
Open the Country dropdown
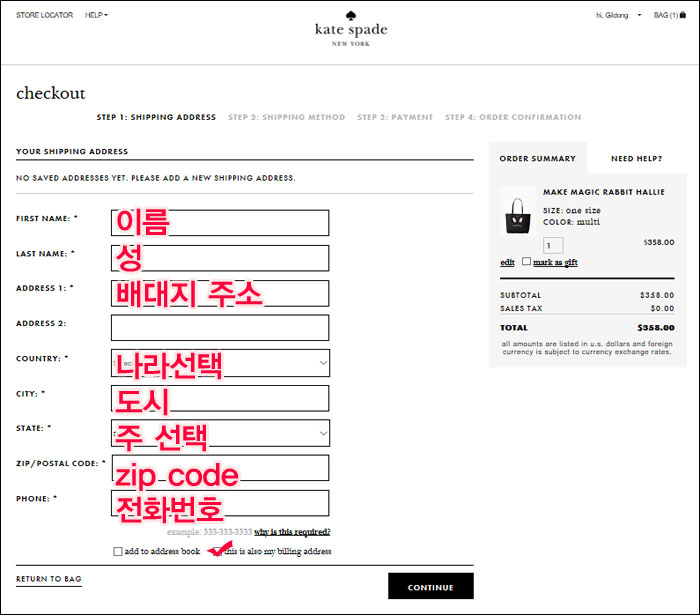click(x=220, y=363)
